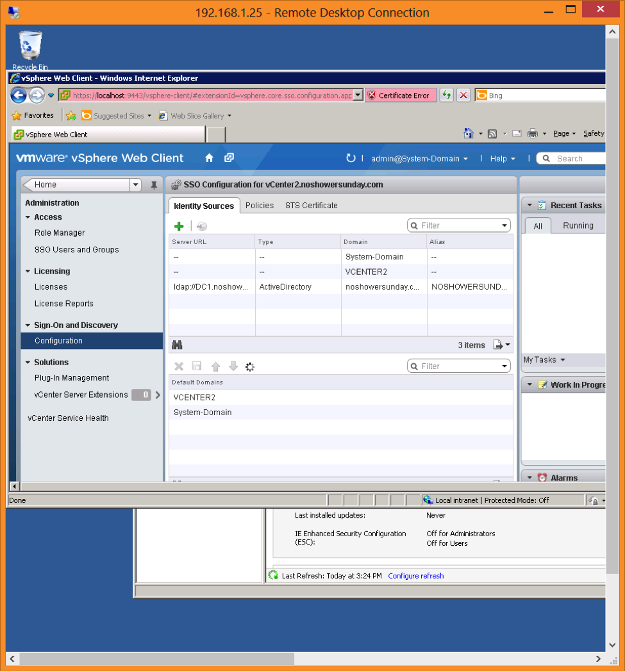This screenshot has width=625, height=672.
Task: Open the admin@System-Domain user menu
Action: (419, 159)
